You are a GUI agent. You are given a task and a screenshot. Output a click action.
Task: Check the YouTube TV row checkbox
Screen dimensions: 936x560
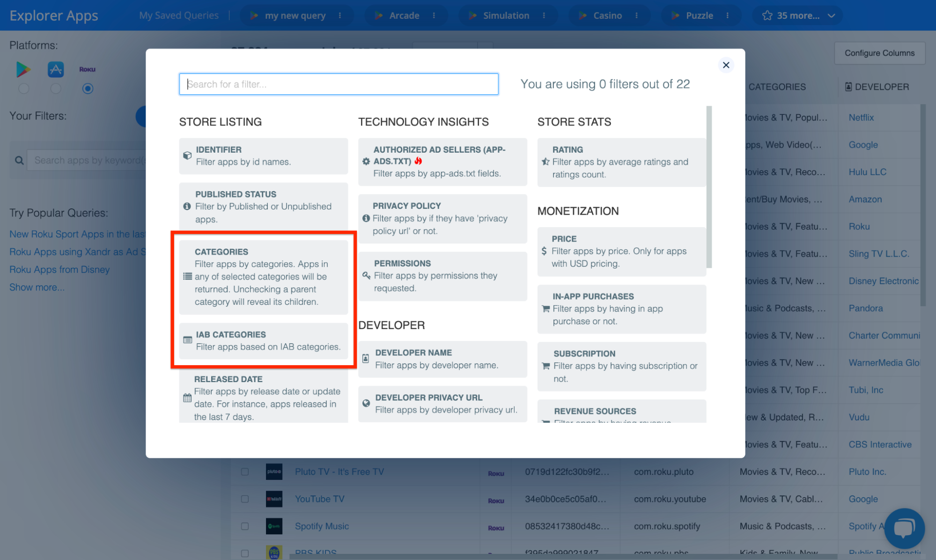[245, 499]
